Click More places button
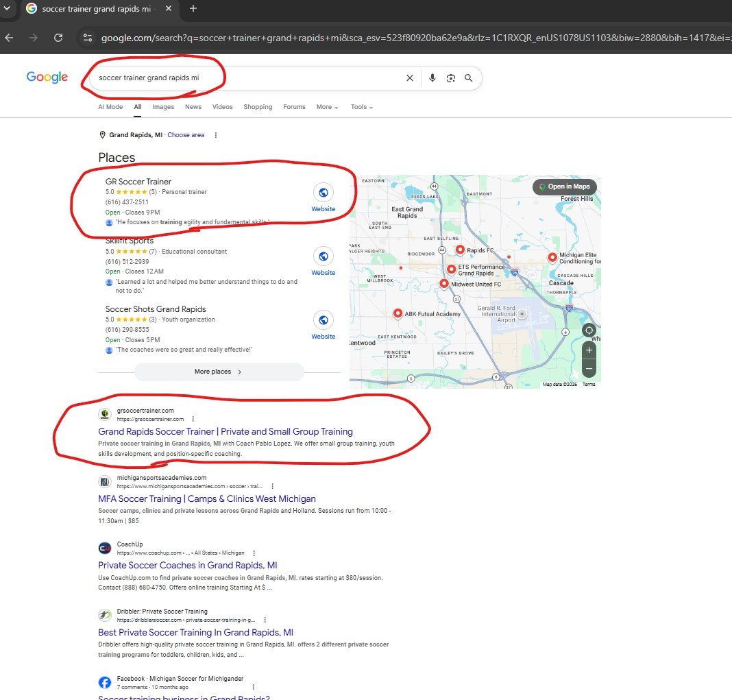Image resolution: width=732 pixels, height=700 pixels. 219,372
